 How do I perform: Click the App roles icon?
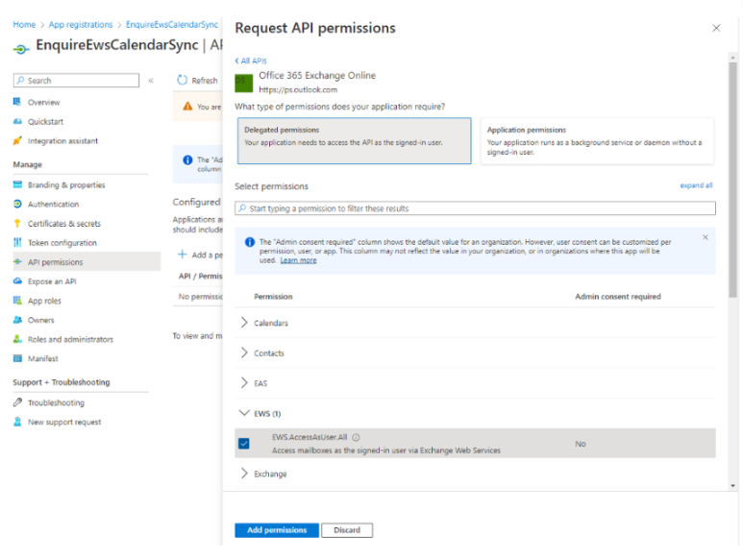[17, 301]
